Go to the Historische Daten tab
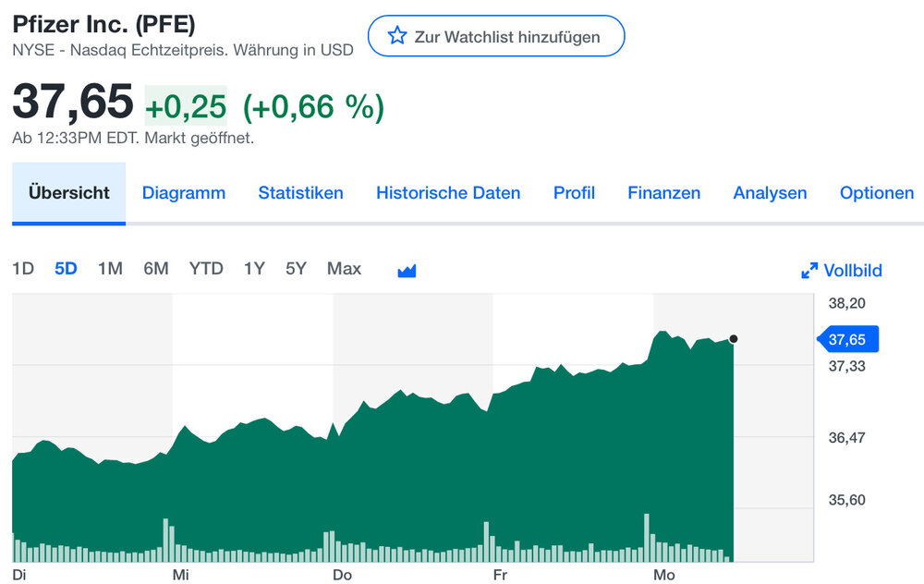The image size is (924, 584). (448, 193)
